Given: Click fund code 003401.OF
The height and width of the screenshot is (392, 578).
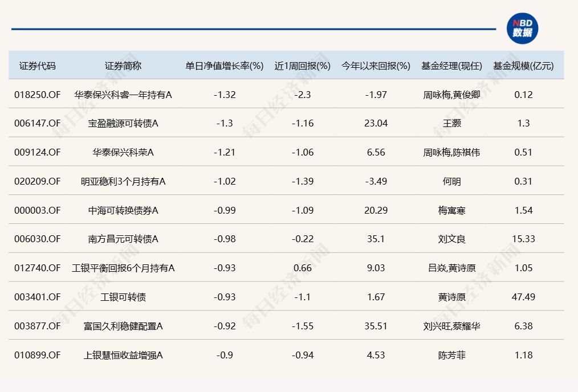Looking at the screenshot, I should [x=37, y=297].
